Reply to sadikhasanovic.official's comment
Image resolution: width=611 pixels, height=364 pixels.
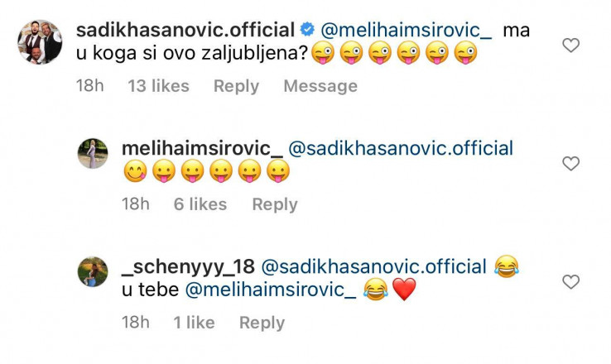[x=236, y=86]
